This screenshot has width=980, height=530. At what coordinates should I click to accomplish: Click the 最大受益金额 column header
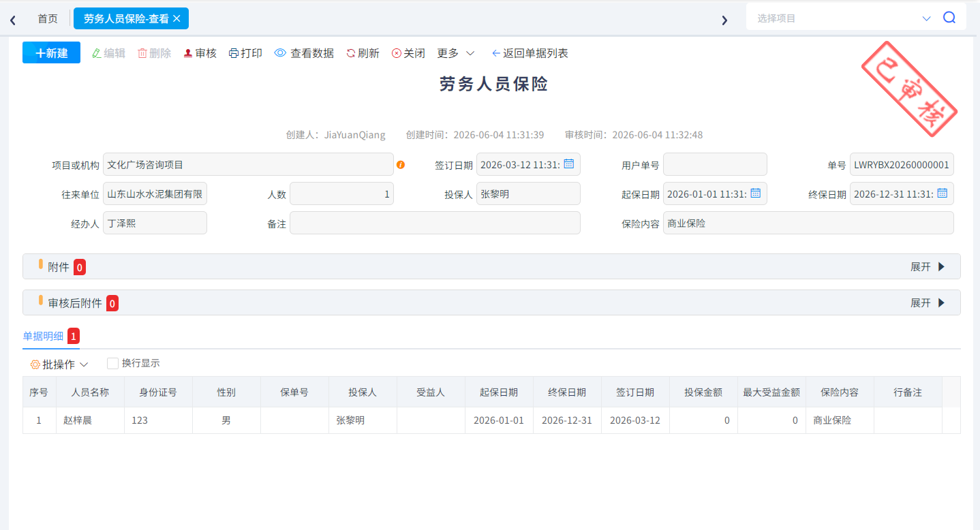coord(771,392)
